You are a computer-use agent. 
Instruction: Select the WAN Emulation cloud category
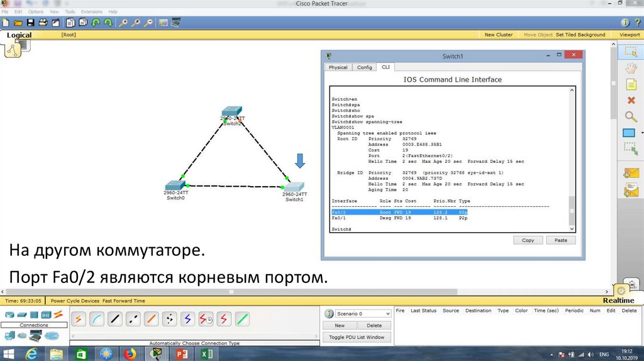pos(22,336)
